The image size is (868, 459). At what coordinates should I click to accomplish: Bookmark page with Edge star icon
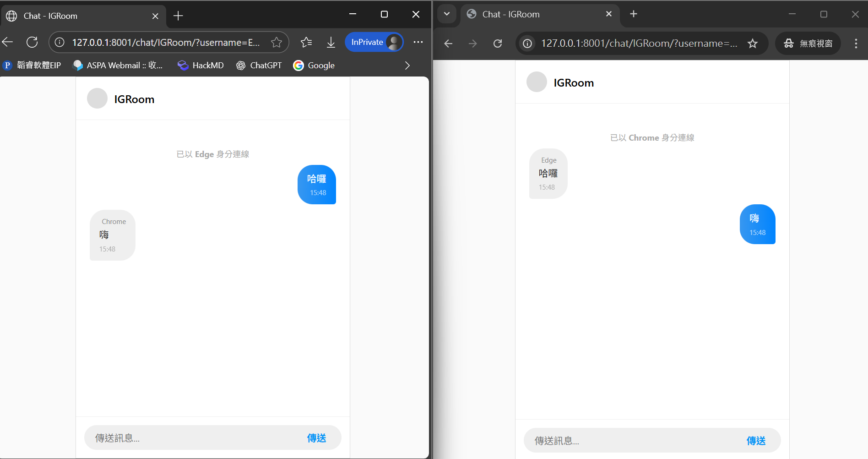pyautogui.click(x=276, y=43)
